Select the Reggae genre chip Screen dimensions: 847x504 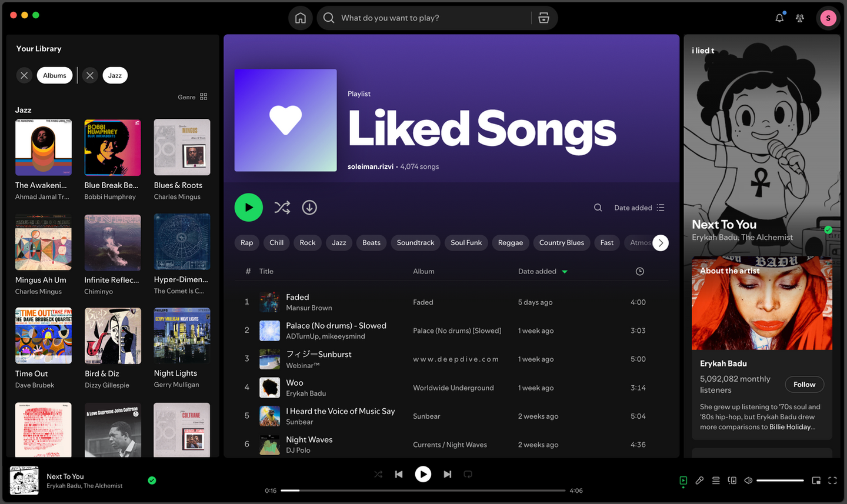tap(511, 242)
